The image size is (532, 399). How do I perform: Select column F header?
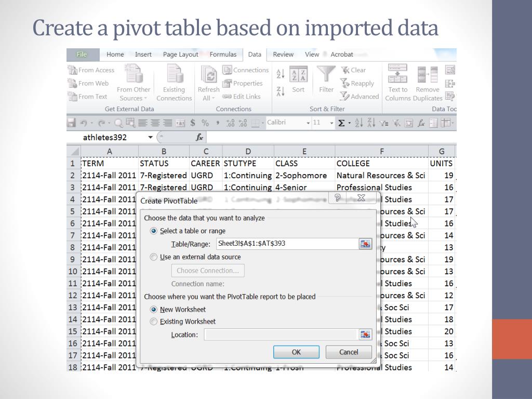(x=382, y=151)
